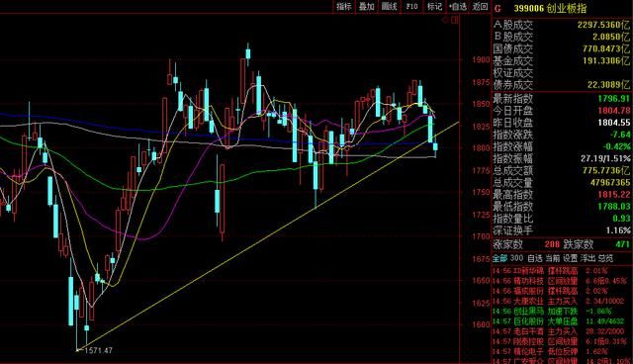This screenshot has height=364, width=633.
Task: Select the 当前 alerts filter tab
Action: (x=553, y=258)
